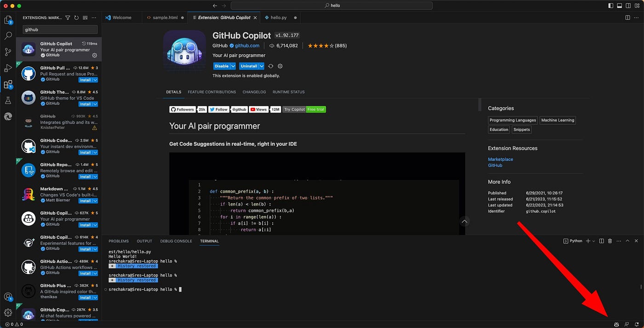Screen dimensions: 644x328
Task: Open Install dropdown for GitHub Repositories
Action: (95, 176)
